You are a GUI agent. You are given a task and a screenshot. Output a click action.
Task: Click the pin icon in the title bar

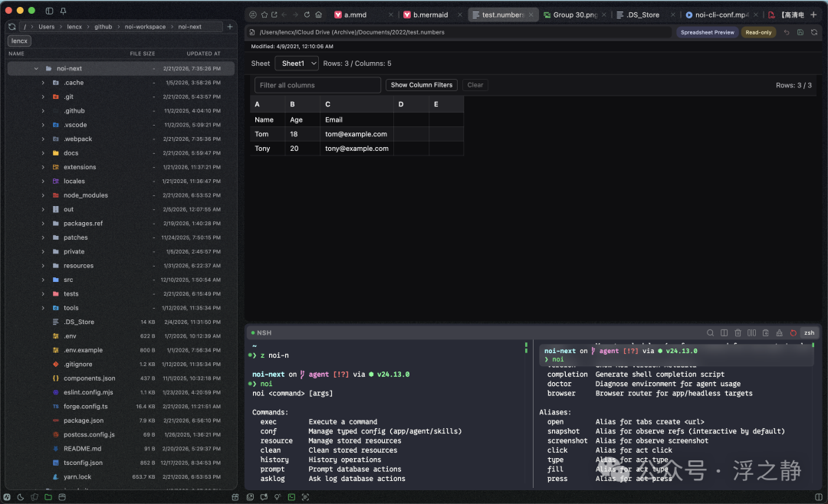(63, 11)
